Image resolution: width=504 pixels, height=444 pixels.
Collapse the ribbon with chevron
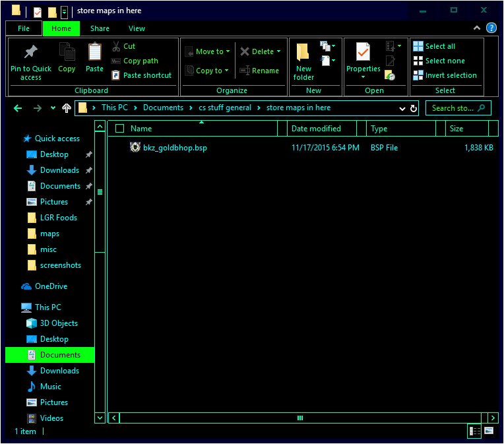click(477, 28)
